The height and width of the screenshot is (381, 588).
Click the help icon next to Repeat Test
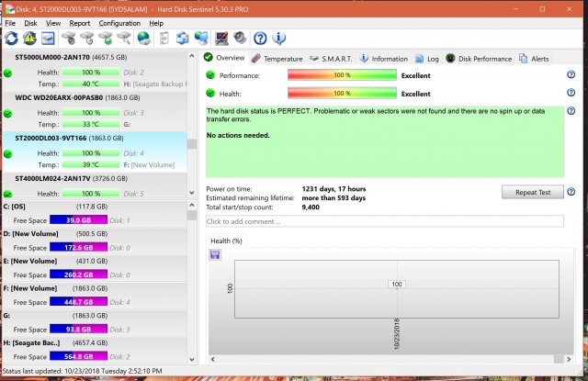[x=571, y=192]
